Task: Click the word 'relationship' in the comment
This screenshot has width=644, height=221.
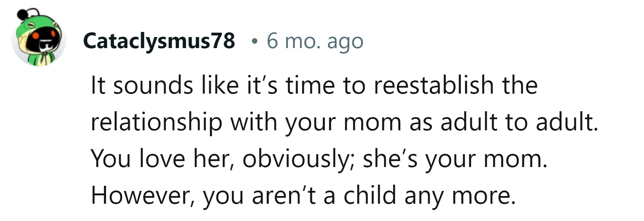Action: tap(156, 122)
